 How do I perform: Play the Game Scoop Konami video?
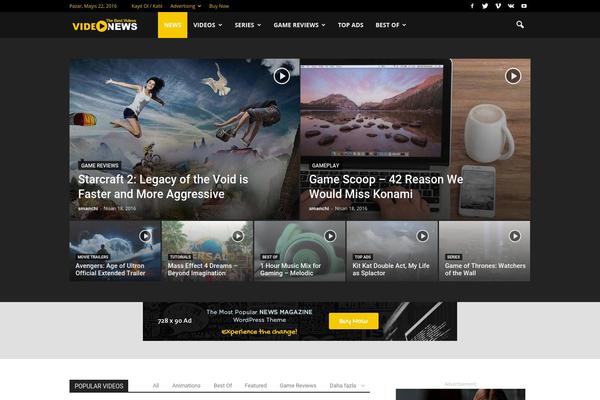pyautogui.click(x=513, y=76)
